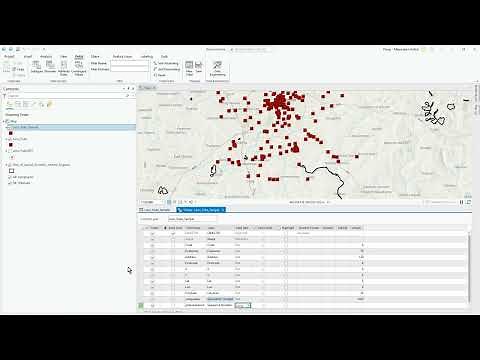Check the unchecked third layer's visibility box
The height and width of the screenshot is (360, 480).
[10, 151]
